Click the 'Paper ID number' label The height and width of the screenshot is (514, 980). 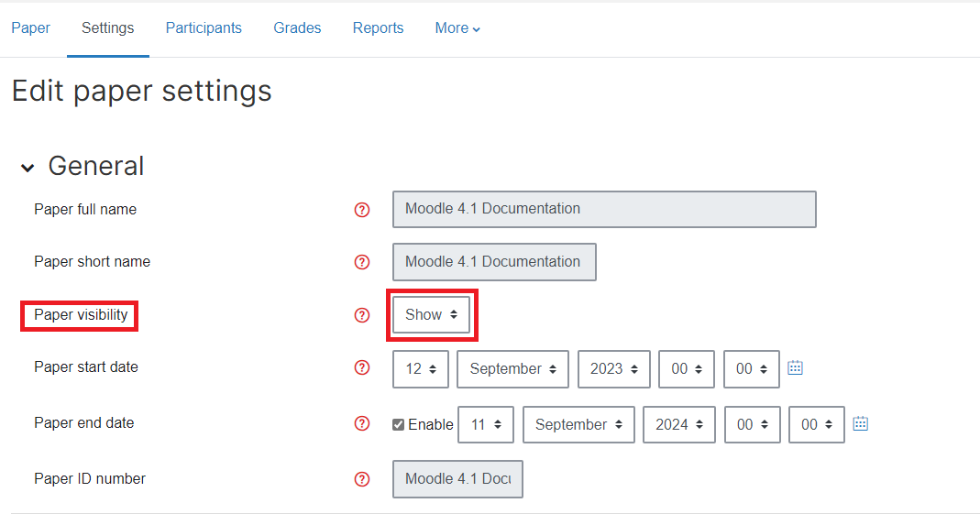[89, 478]
